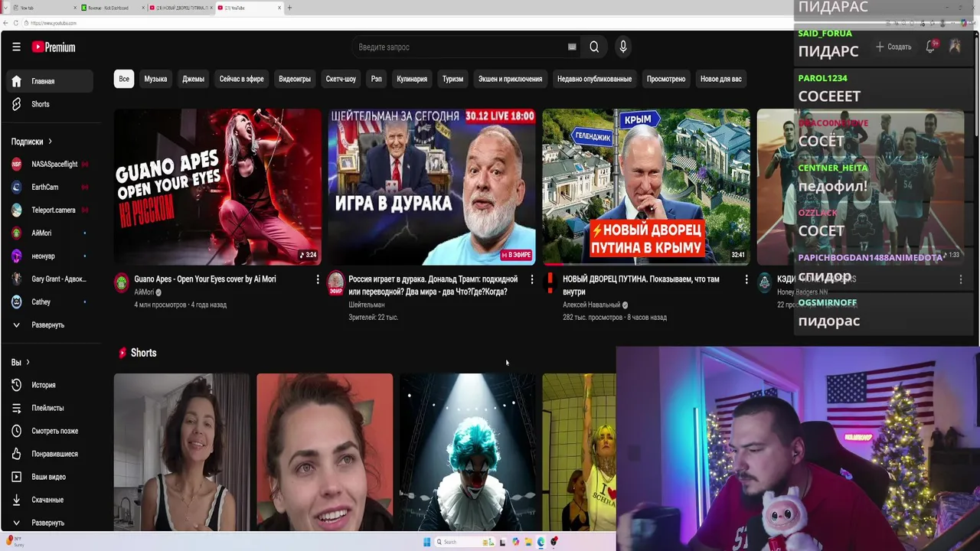The height and width of the screenshot is (551, 980).
Task: Open the Windows Start menu
Action: pos(426,542)
